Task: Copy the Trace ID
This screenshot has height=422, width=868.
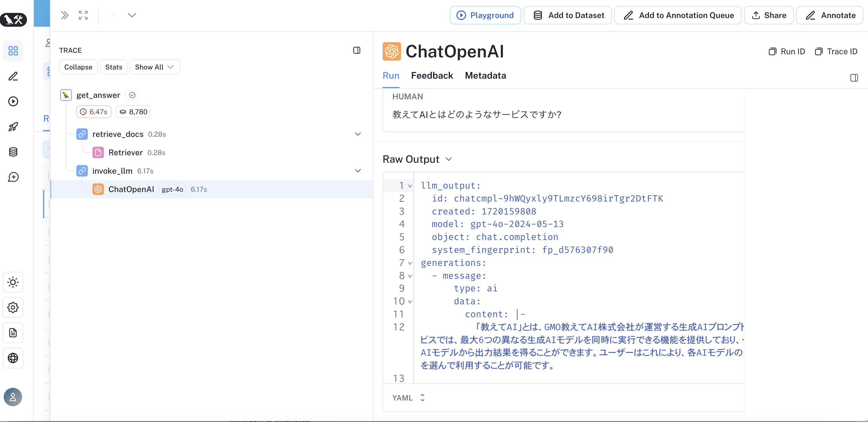Action: coord(836,52)
